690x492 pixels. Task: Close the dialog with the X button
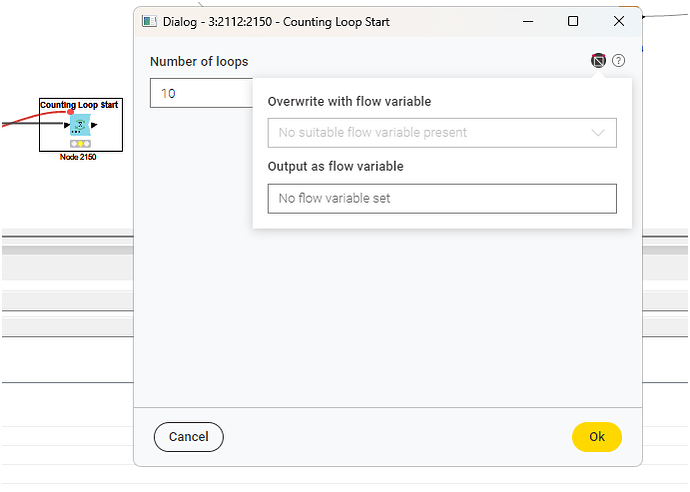tap(619, 21)
